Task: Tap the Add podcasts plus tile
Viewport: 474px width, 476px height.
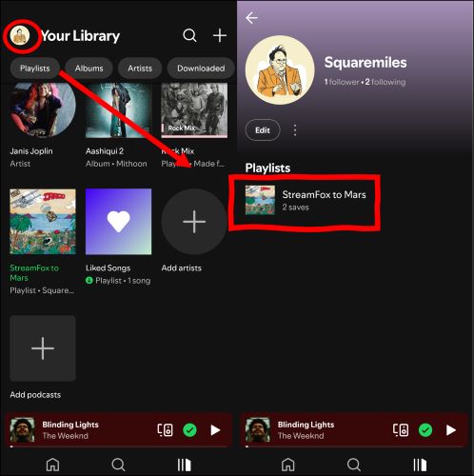Action: pos(43,348)
